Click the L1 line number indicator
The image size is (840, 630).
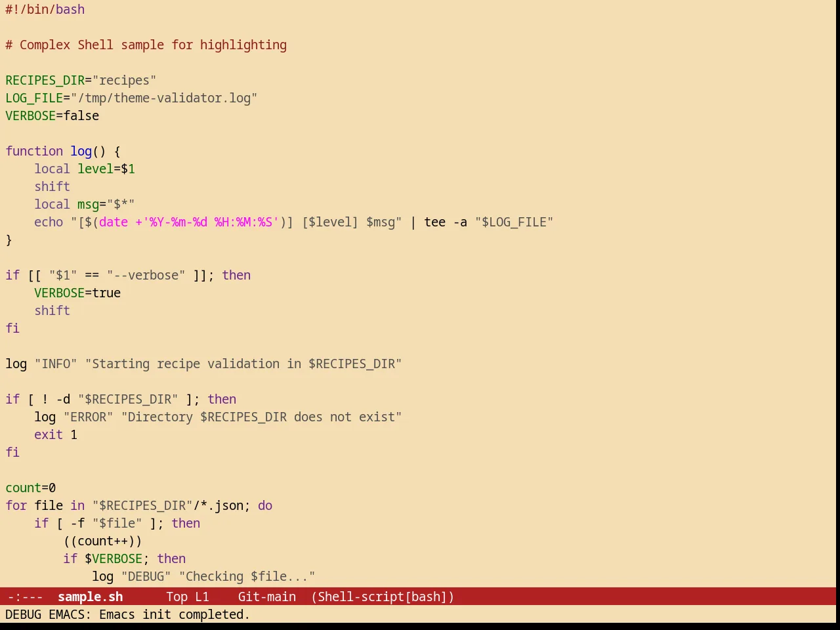pos(201,597)
